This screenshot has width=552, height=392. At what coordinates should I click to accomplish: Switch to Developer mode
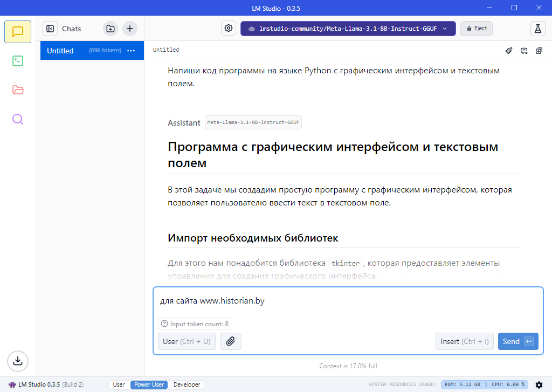click(187, 384)
